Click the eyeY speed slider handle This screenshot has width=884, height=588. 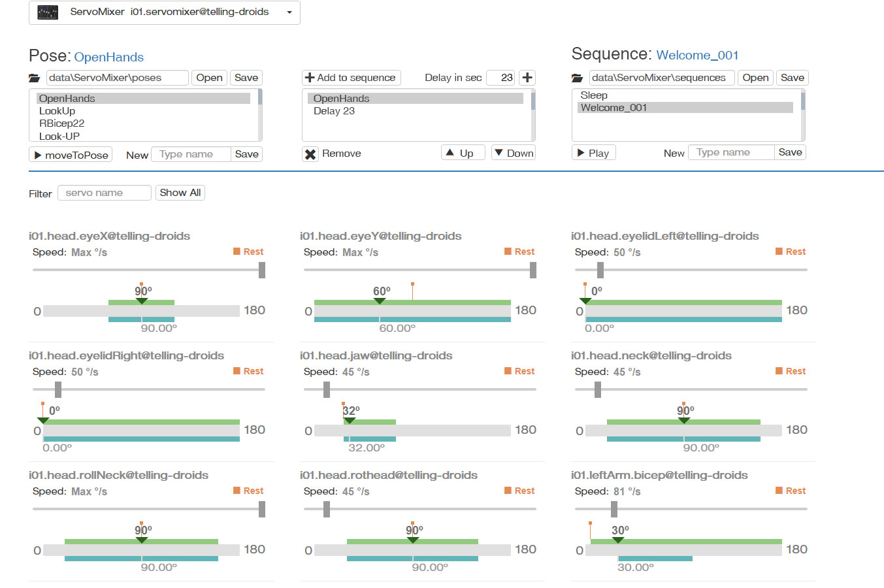[533, 270]
